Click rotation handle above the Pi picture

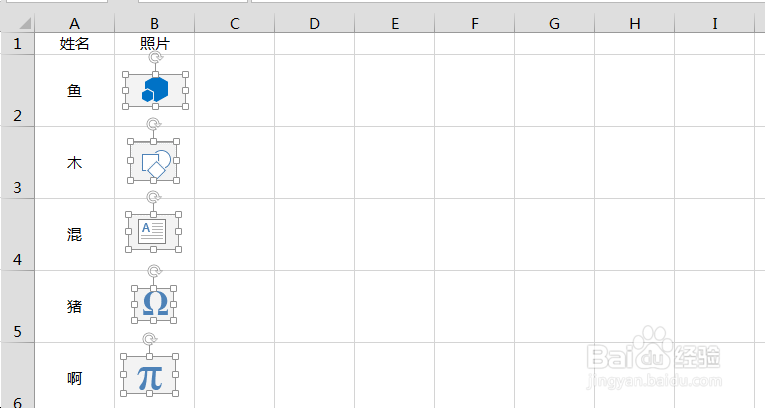pyautogui.click(x=149, y=340)
